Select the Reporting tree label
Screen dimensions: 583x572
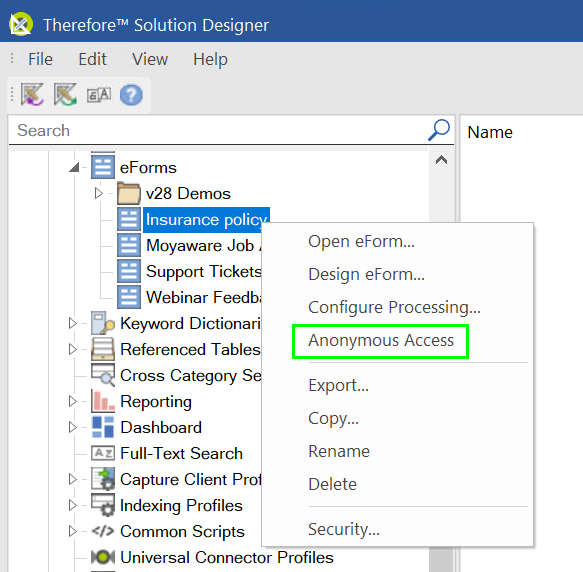pos(156,402)
